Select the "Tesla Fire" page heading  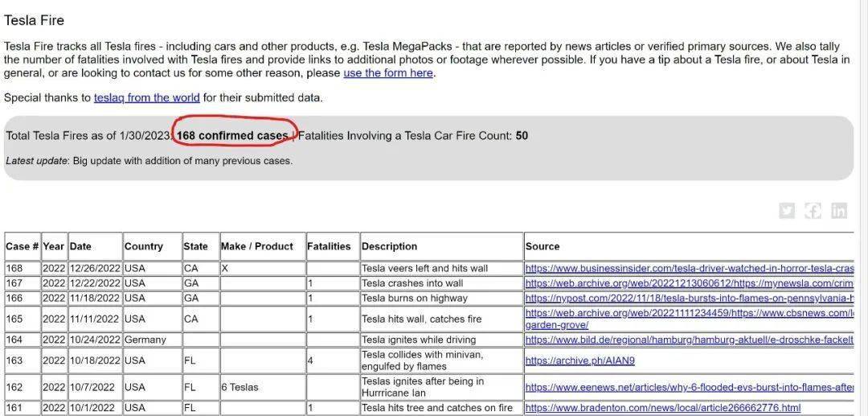(34, 20)
